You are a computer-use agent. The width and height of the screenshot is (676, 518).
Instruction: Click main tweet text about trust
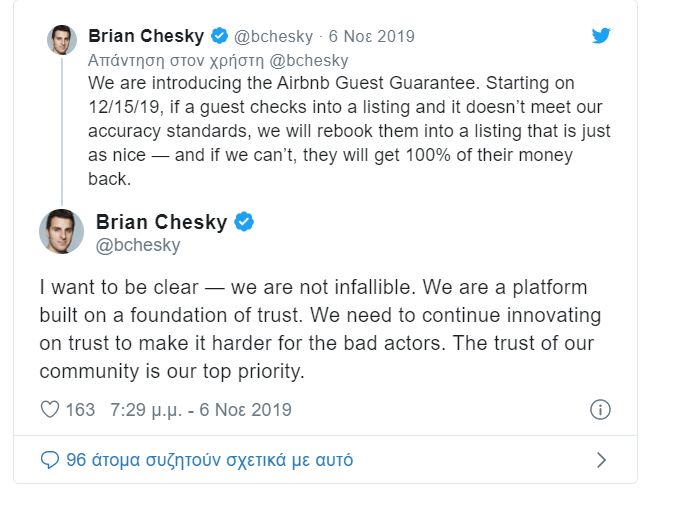(320, 329)
